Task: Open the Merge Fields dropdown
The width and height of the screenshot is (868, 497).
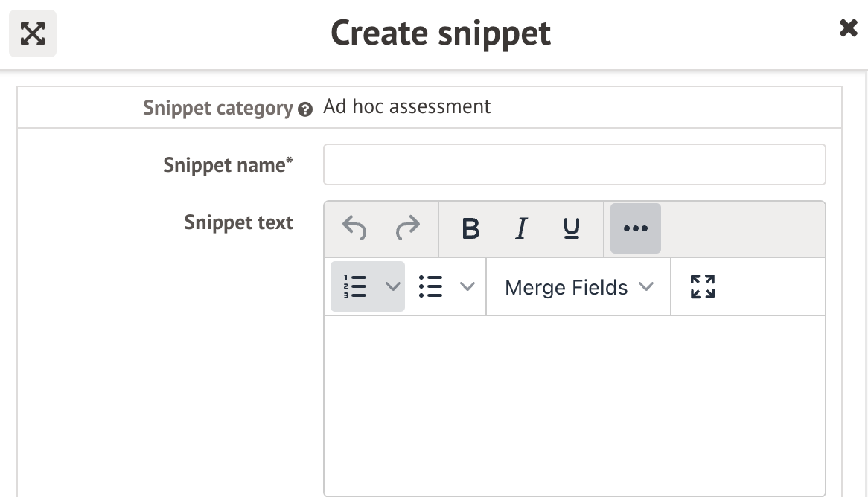Action: [578, 287]
